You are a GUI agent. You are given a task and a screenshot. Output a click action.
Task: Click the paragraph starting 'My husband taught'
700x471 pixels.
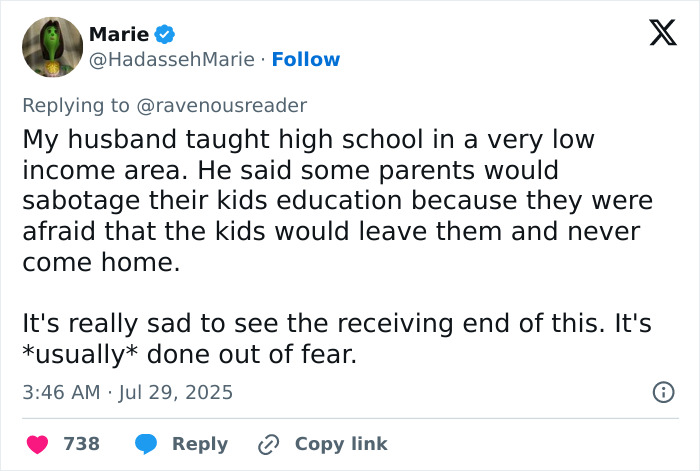(x=338, y=200)
